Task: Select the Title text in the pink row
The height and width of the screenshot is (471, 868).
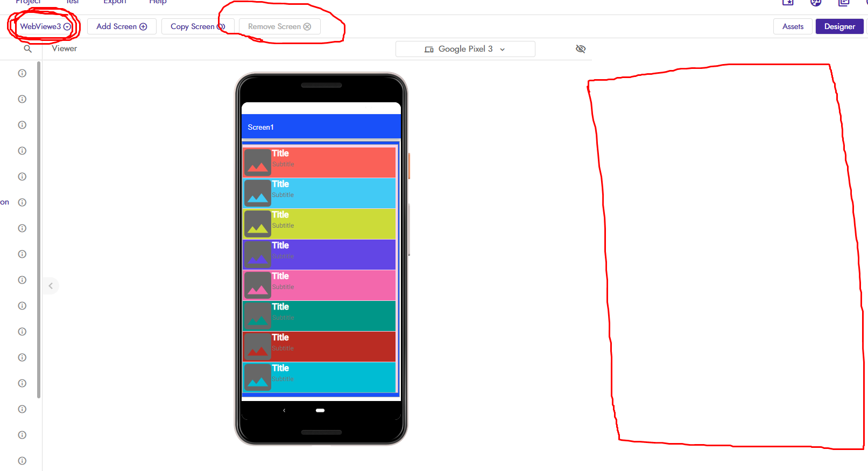Action: (x=280, y=276)
